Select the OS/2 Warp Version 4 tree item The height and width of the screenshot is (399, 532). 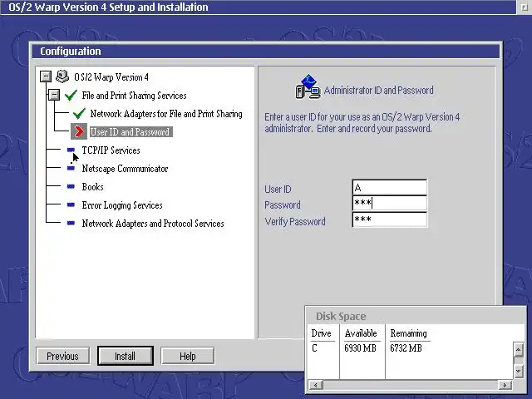pyautogui.click(x=111, y=77)
